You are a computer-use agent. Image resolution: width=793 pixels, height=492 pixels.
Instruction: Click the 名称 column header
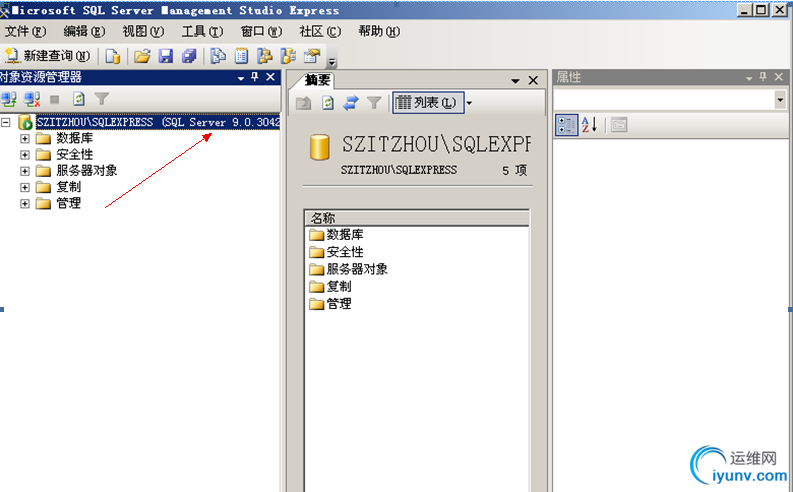click(417, 218)
